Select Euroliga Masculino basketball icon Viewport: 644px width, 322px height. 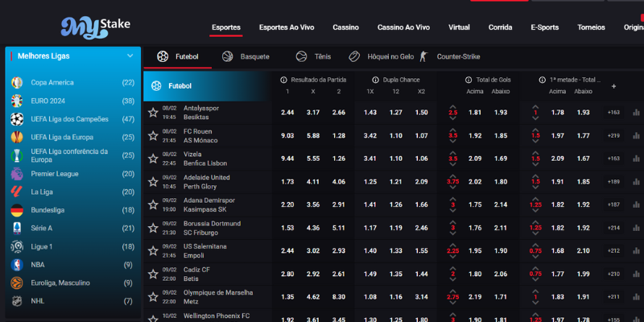[17, 283]
